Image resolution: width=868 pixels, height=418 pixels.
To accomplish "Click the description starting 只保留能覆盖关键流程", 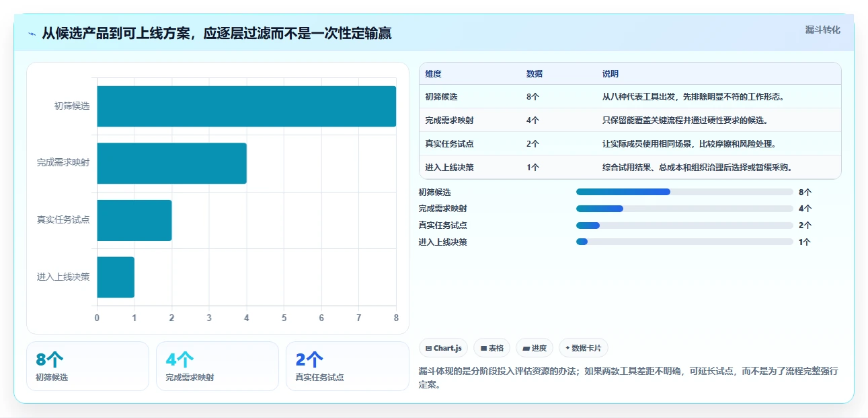I will click(x=685, y=120).
